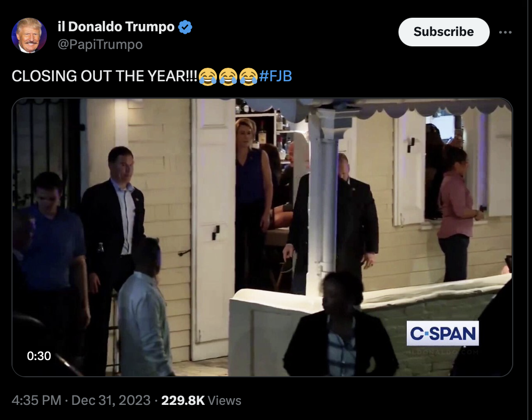The height and width of the screenshot is (420, 532).
Task: Click the blue verified checkmark badge
Action: click(x=185, y=27)
